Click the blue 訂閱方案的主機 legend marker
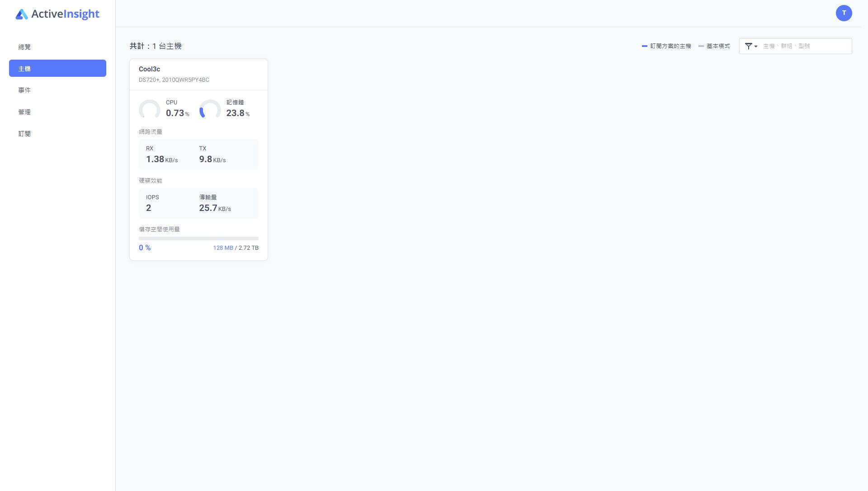Screen dimensions: 868x491 click(x=644, y=46)
